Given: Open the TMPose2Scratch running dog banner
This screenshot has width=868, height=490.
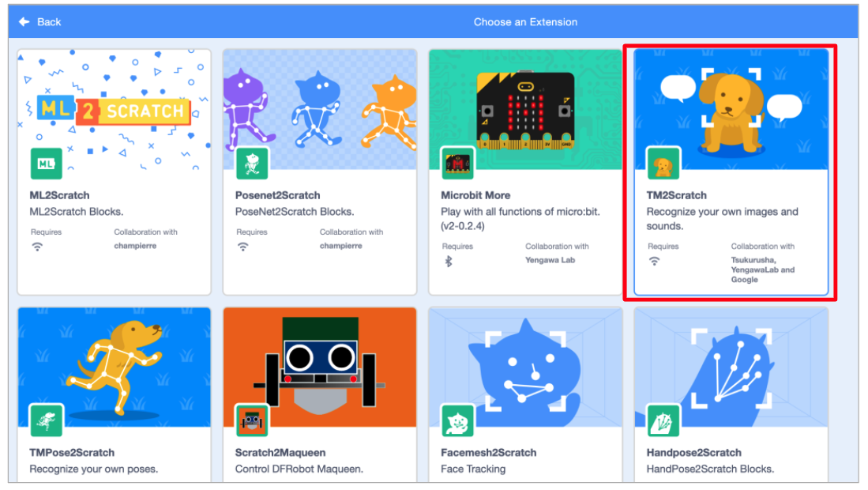Looking at the screenshot, I should pyautogui.click(x=114, y=367).
